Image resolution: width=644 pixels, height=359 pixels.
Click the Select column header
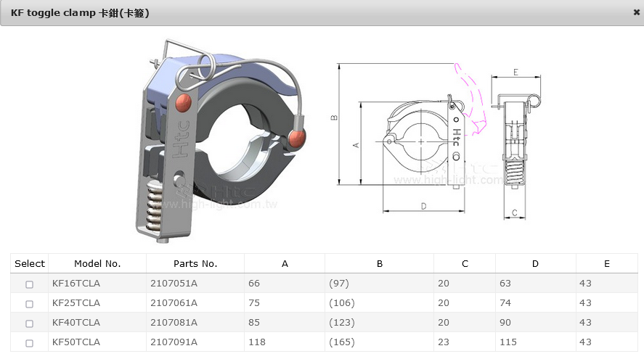tap(30, 264)
